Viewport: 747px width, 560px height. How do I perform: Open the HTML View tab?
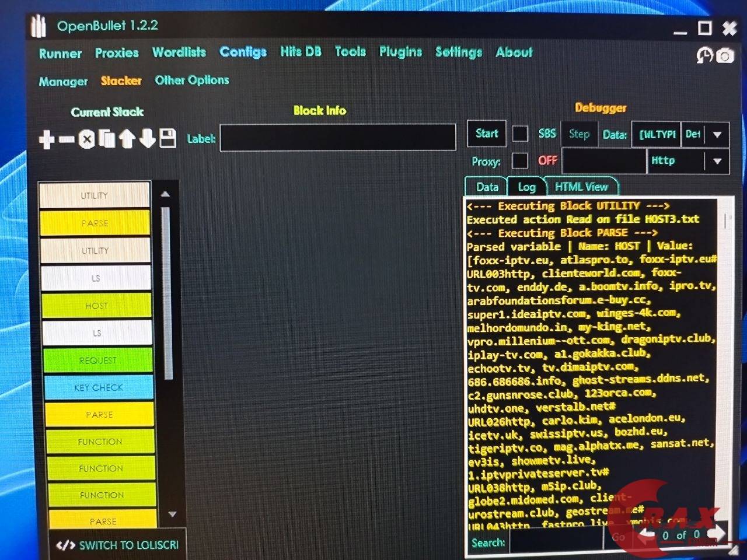coord(581,187)
